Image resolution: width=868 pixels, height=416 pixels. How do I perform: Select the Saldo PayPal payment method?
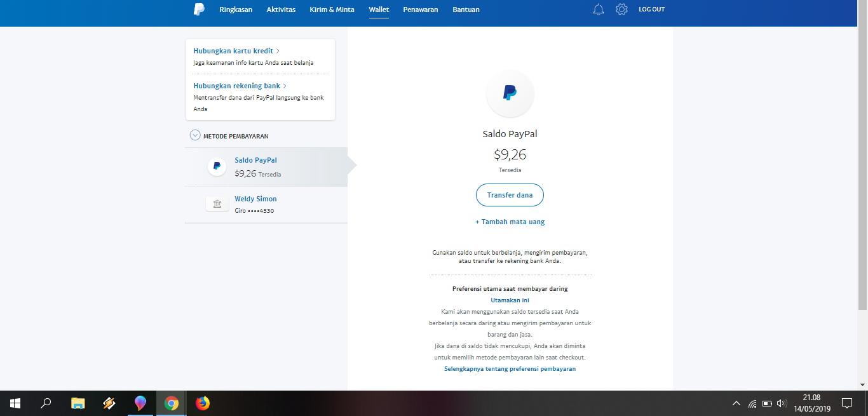[x=266, y=167]
